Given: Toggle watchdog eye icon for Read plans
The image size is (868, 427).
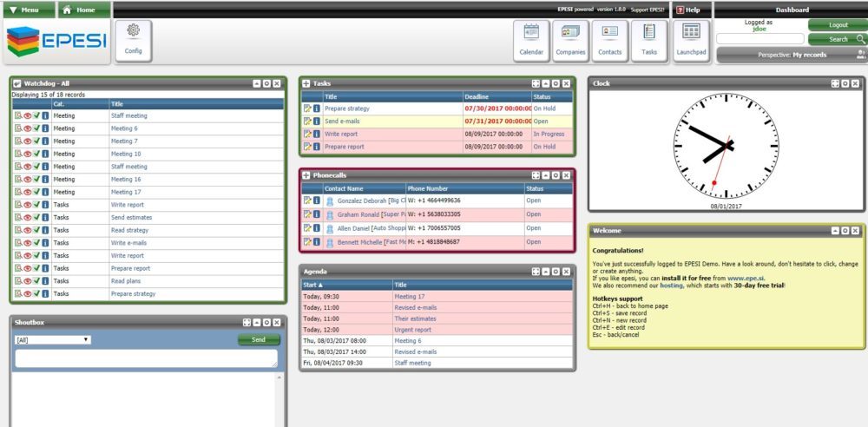Looking at the screenshot, I should [27, 281].
